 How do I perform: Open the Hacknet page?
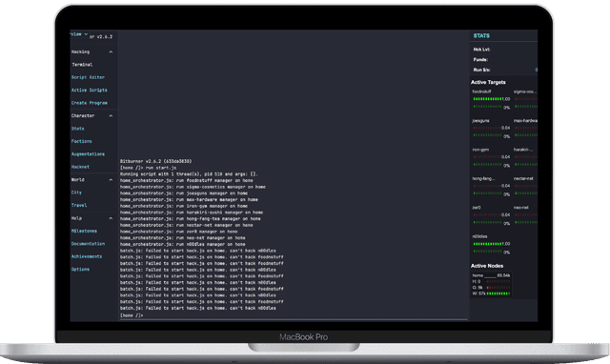80,167
